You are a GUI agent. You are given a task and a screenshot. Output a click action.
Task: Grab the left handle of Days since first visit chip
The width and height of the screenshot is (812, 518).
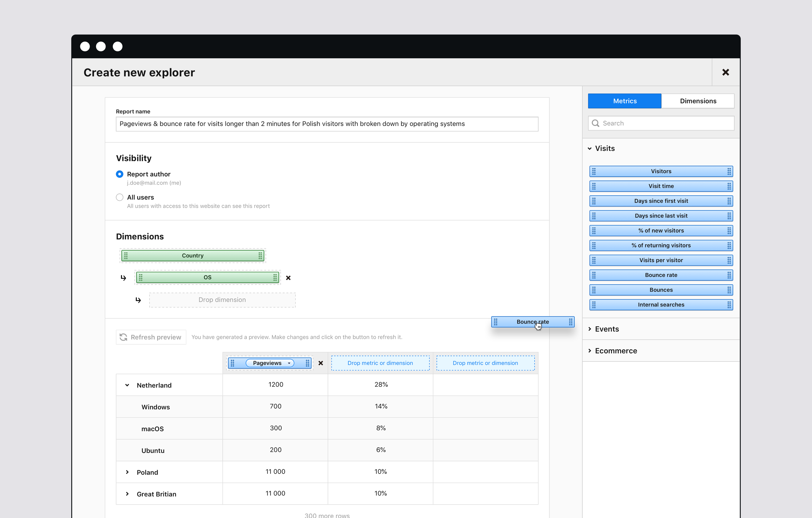594,201
